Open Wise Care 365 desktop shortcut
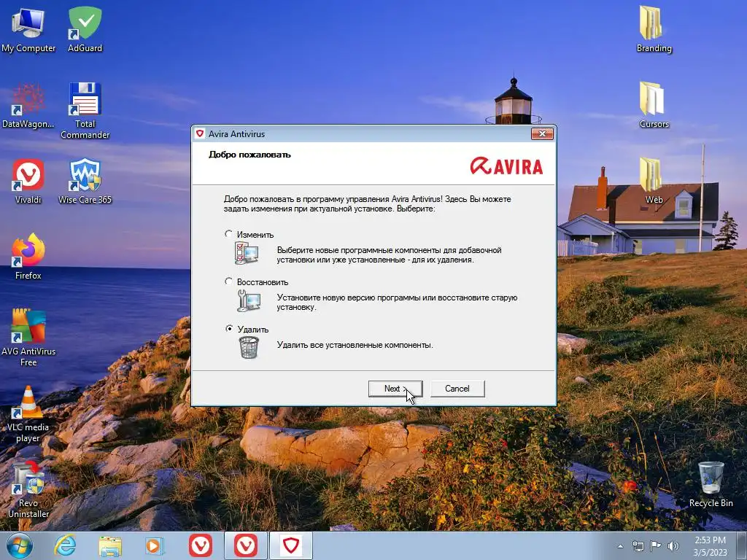Image resolution: width=747 pixels, height=560 pixels. coord(85,182)
